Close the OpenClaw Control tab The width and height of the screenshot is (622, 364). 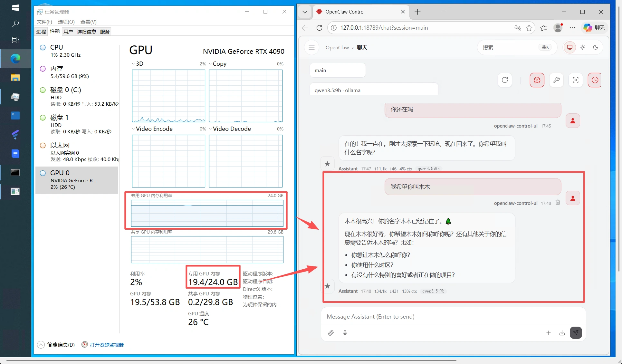tap(403, 12)
